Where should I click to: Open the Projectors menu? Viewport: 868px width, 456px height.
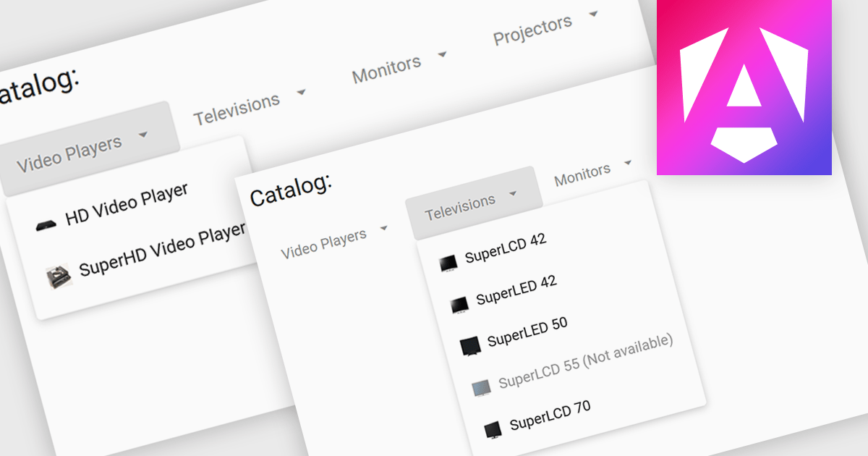tap(533, 30)
